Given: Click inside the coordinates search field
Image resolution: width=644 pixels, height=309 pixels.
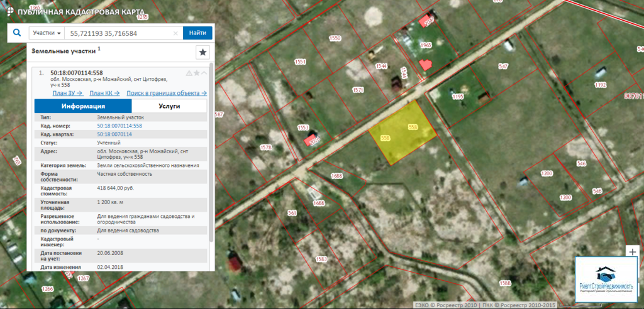Looking at the screenshot, I should (119, 33).
